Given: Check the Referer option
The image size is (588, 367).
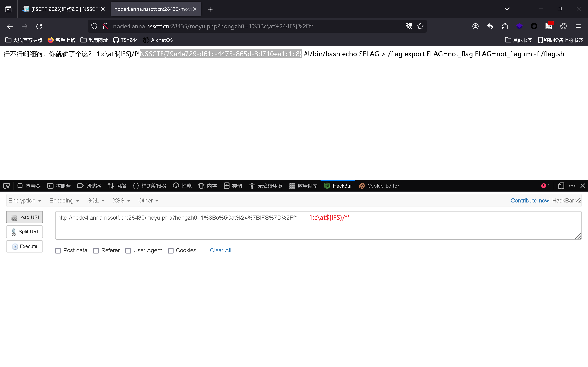Looking at the screenshot, I should [96, 250].
